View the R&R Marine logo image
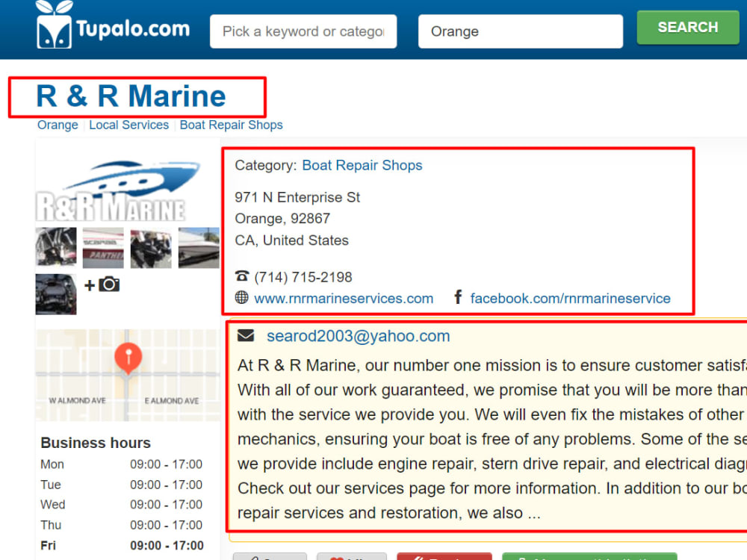The height and width of the screenshot is (560, 747). [x=118, y=190]
